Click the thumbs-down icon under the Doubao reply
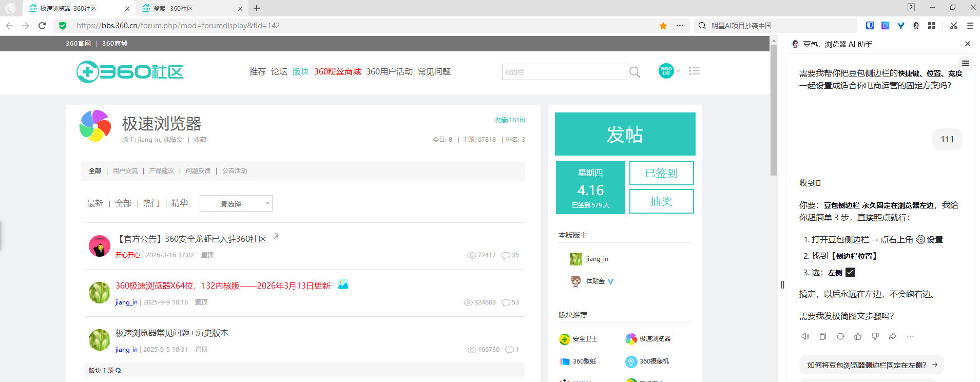The height and width of the screenshot is (382, 980). pyautogui.click(x=875, y=336)
